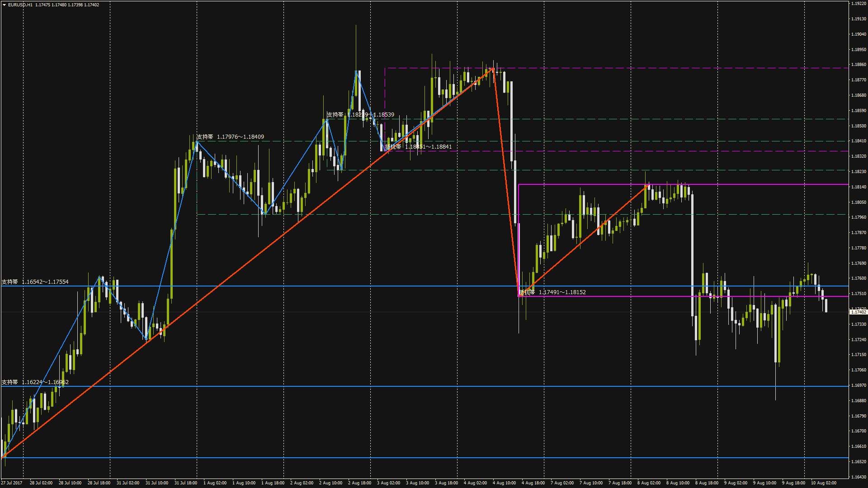Select the label 支持帯 1.17976~1.18409
Screen dimensions: 868x488
pos(230,137)
